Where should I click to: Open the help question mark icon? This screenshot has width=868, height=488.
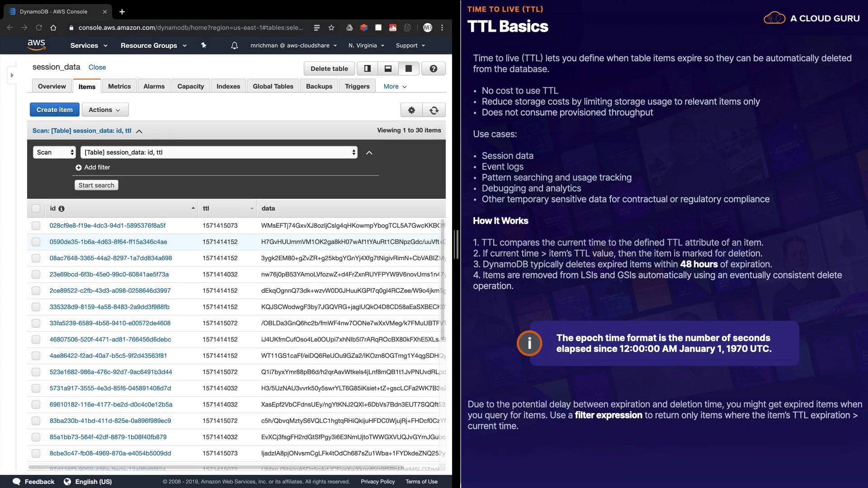coord(433,69)
